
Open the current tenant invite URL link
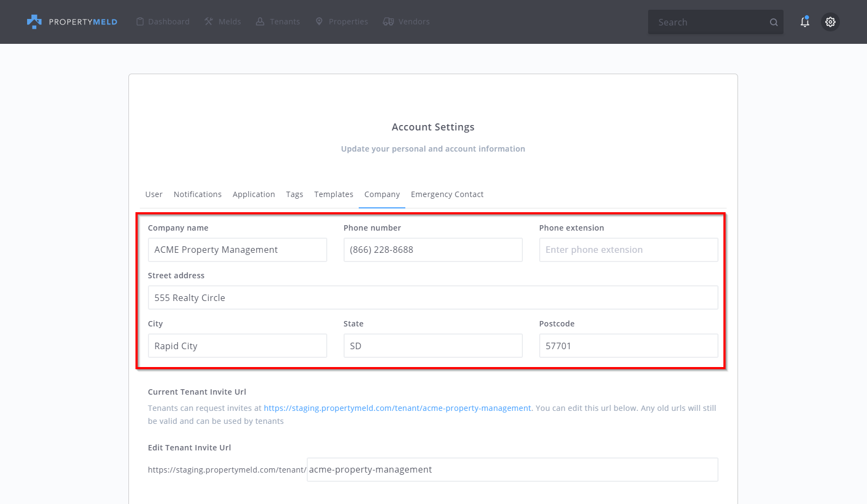[397, 408]
